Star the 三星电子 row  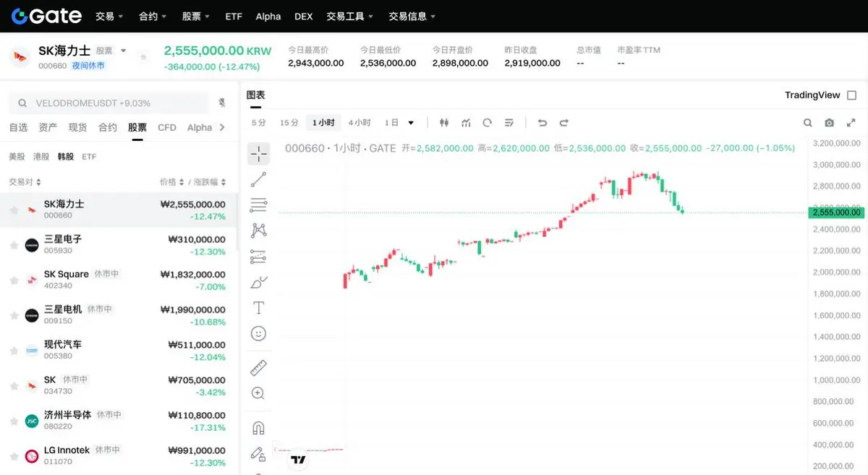pos(14,245)
